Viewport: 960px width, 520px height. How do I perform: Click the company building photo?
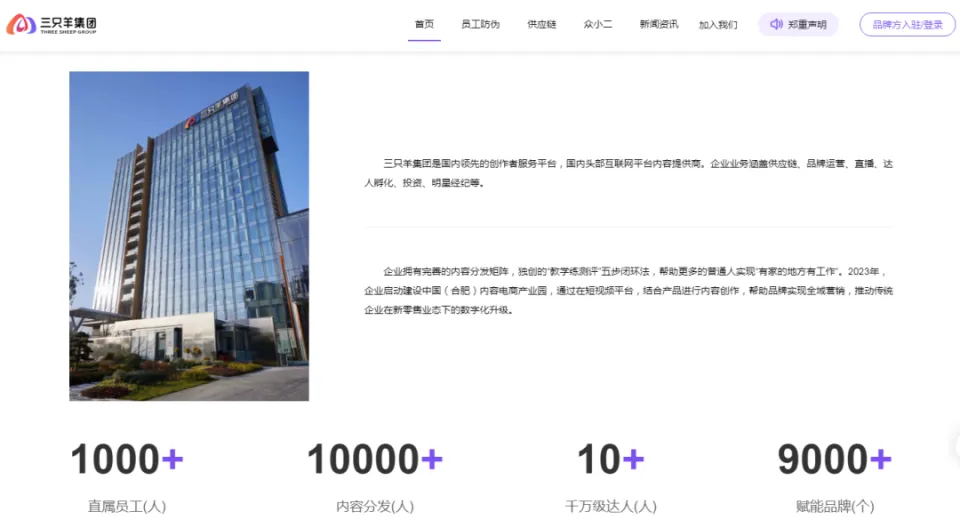pyautogui.click(x=189, y=236)
